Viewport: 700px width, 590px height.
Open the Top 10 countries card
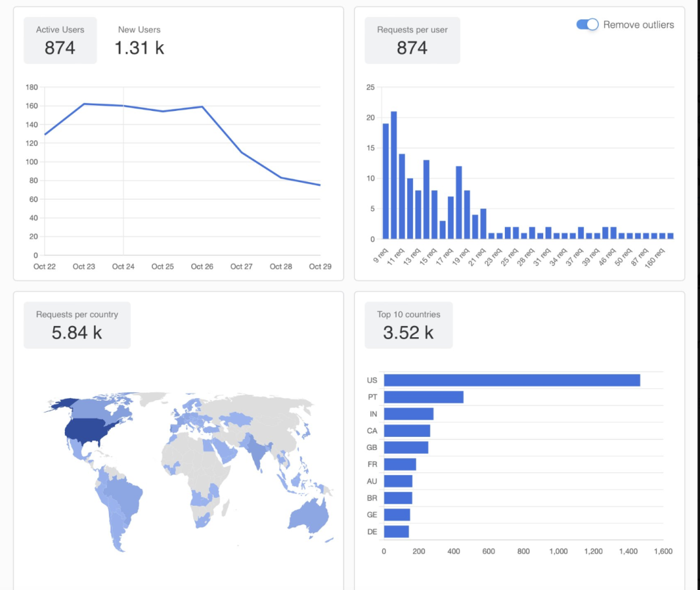(x=408, y=325)
